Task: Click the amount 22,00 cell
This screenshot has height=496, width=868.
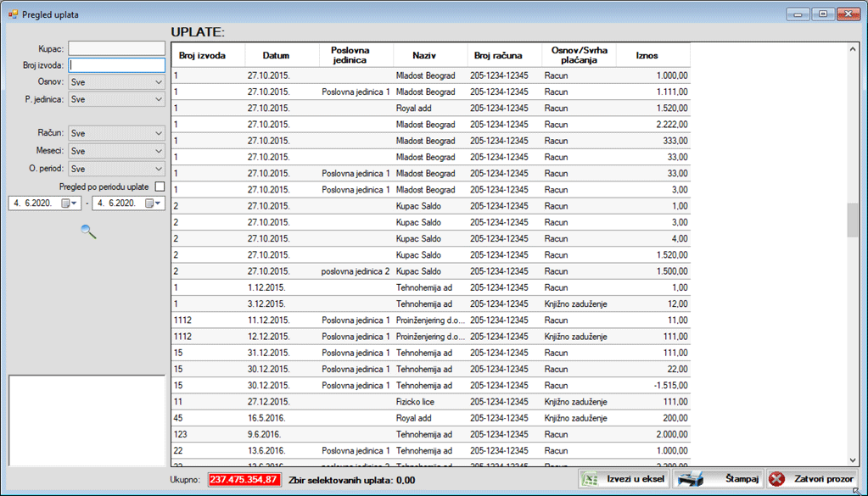Action: click(x=652, y=370)
